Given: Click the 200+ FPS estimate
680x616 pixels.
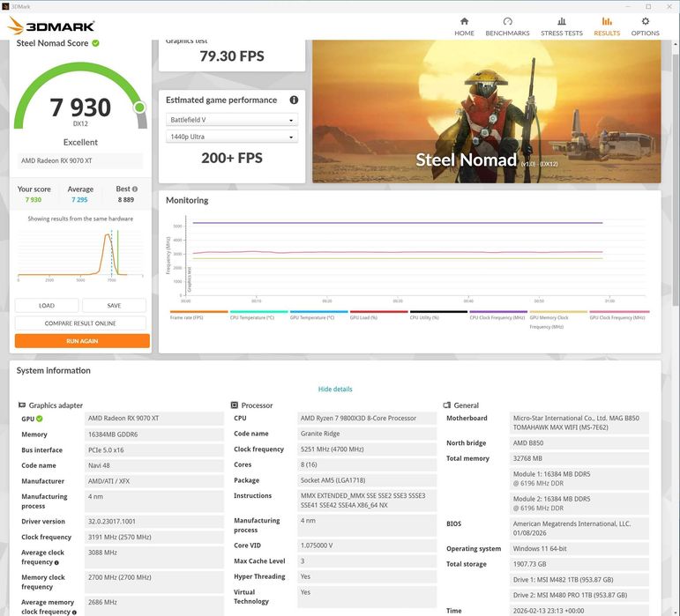Looking at the screenshot, I should coord(232,158).
